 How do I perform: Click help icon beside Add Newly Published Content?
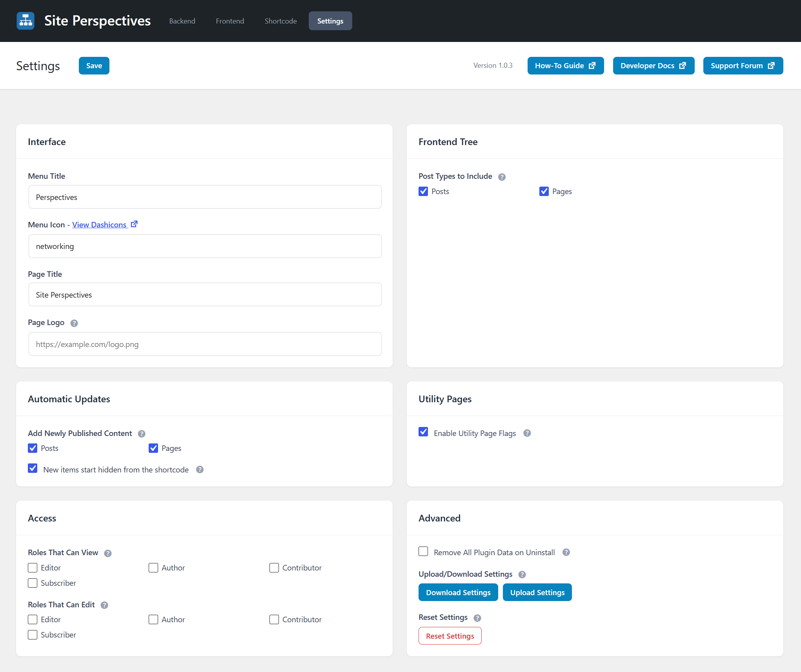click(x=142, y=434)
